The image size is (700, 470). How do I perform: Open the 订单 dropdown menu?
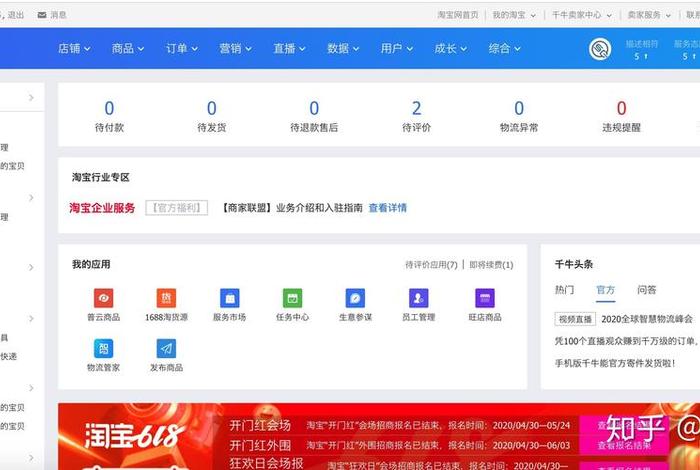(x=182, y=48)
